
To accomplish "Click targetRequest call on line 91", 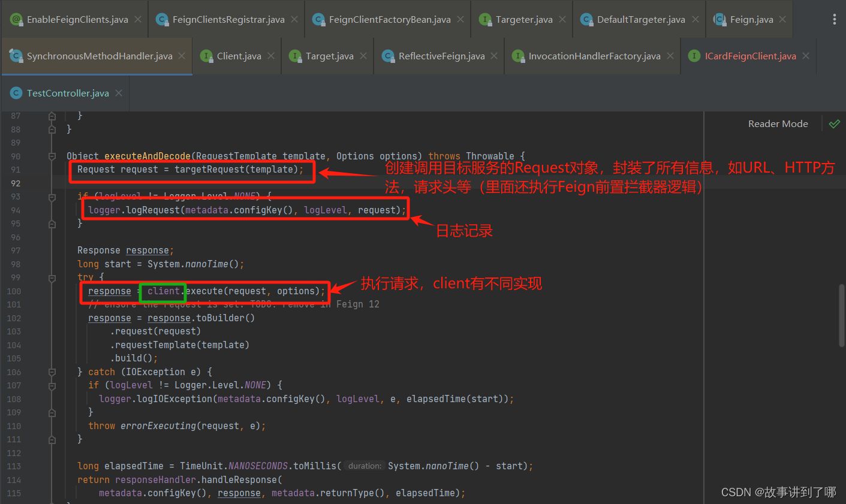I will point(209,170).
